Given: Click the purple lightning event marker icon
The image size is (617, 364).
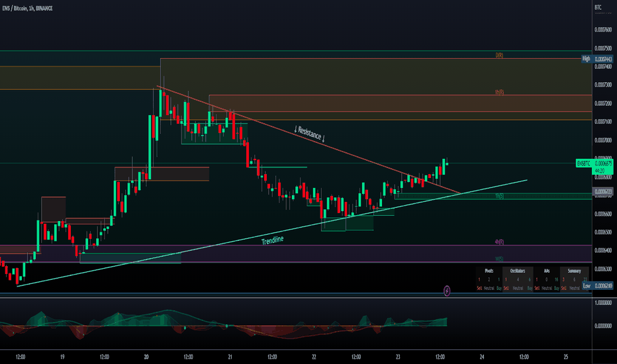Looking at the screenshot, I should click(x=447, y=291).
